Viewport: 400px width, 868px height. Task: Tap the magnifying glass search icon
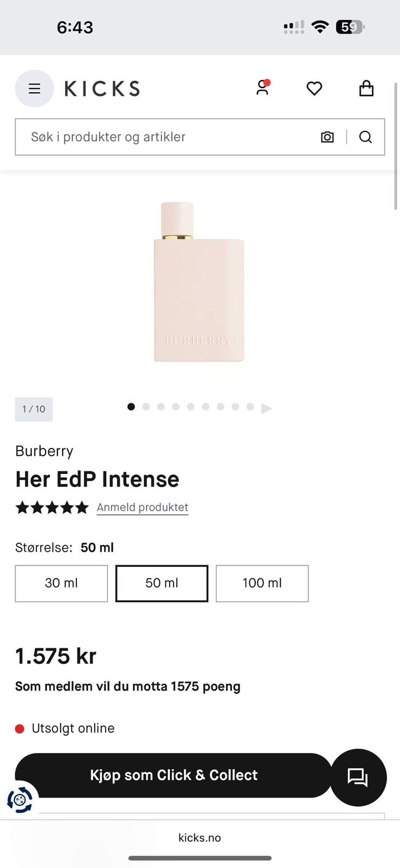point(365,137)
